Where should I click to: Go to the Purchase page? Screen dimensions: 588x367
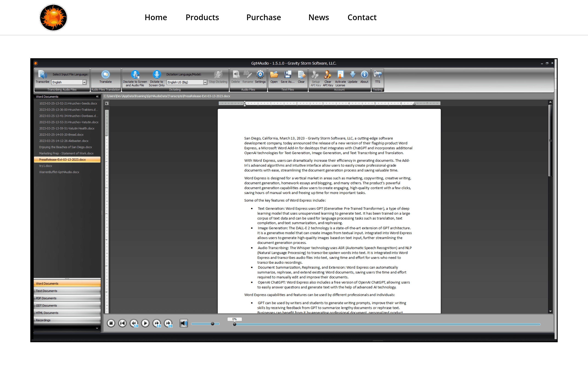[264, 17]
